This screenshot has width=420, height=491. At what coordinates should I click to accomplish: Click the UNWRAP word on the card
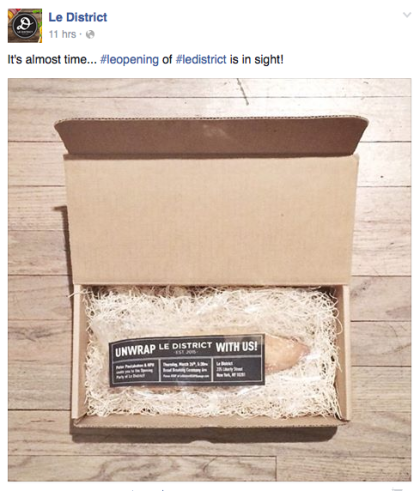tap(135, 350)
